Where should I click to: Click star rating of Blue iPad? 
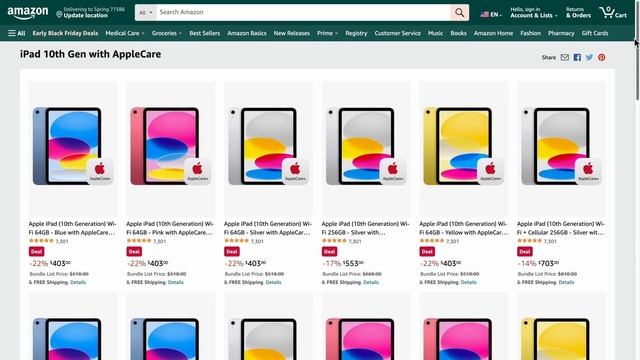41,241
